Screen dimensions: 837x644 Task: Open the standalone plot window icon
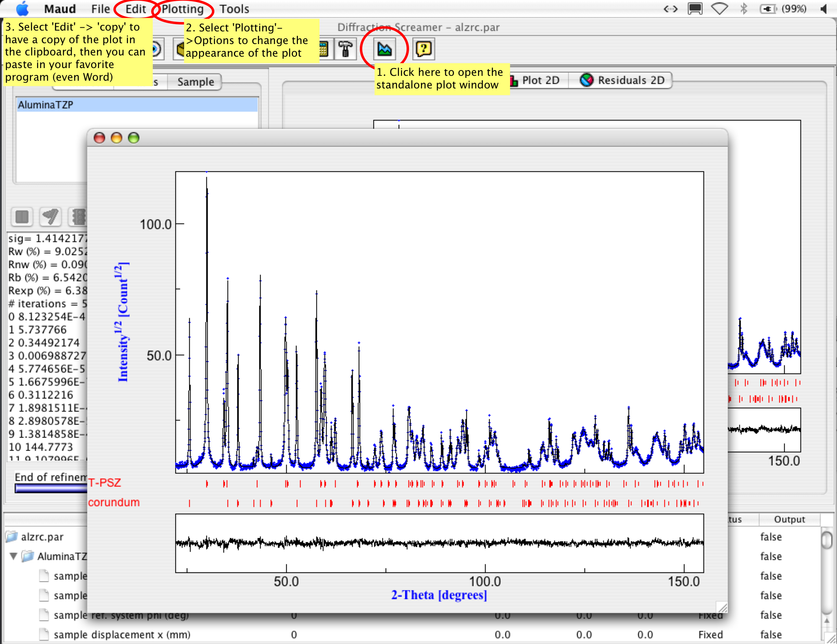click(384, 49)
